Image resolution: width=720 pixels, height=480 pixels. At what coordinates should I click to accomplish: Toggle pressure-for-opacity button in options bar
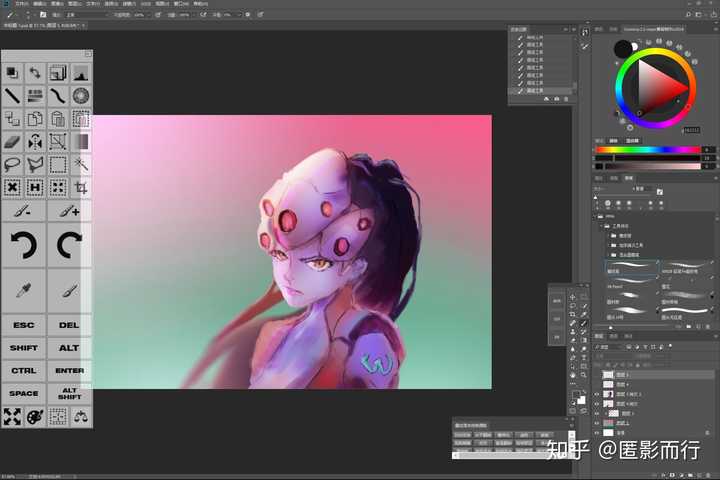click(x=158, y=15)
